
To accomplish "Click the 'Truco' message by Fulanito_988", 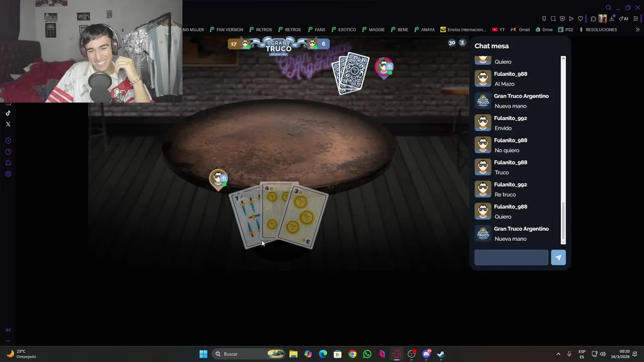I will click(x=502, y=172).
